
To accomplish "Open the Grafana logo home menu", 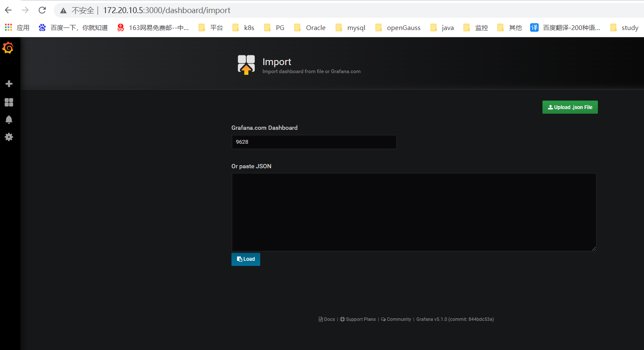I will (x=8, y=48).
